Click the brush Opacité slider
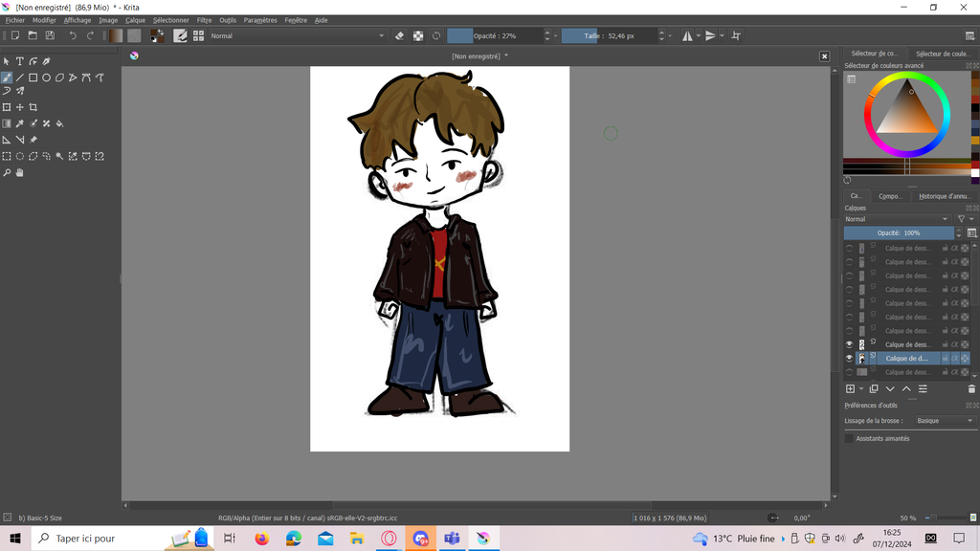Viewport: 980px width, 551px height. (x=494, y=35)
